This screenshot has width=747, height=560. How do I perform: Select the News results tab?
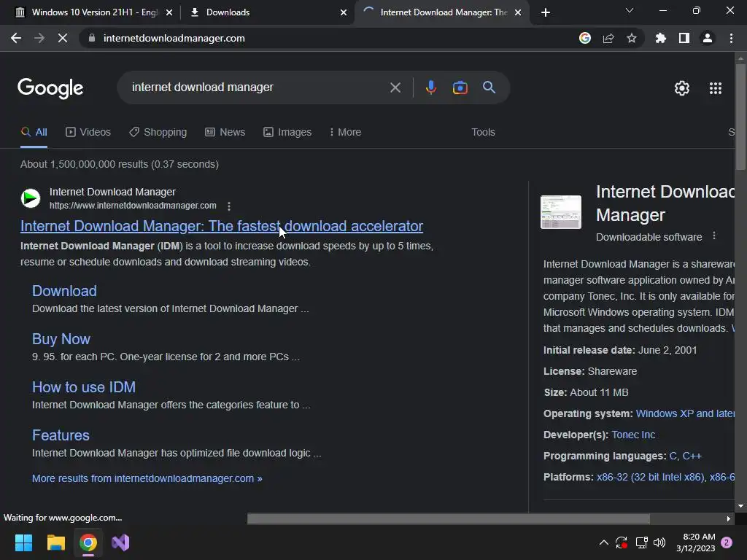[x=225, y=132]
